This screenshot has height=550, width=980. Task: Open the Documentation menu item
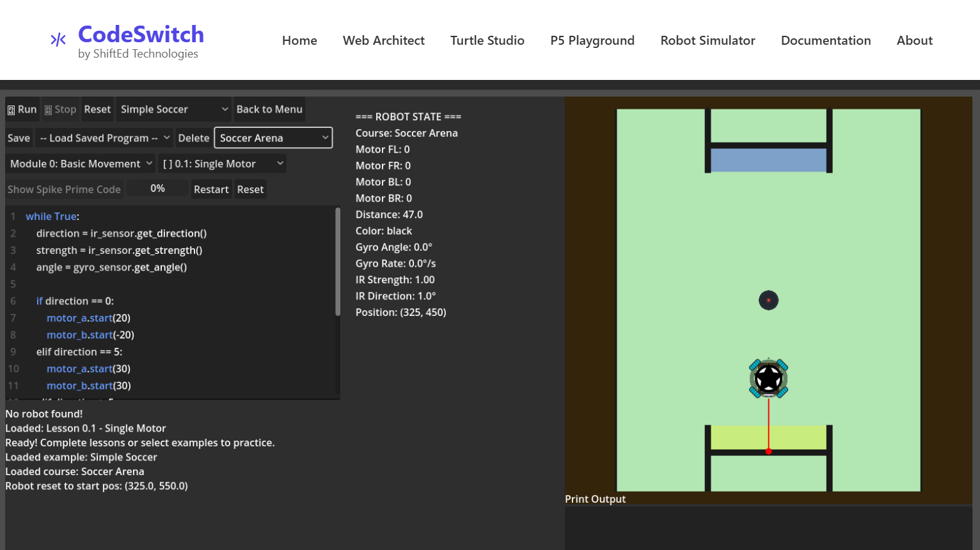coord(826,40)
